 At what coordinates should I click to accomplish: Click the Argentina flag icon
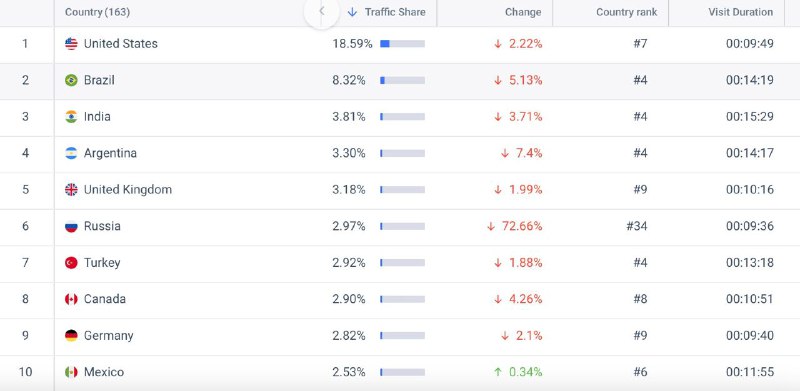(71, 153)
